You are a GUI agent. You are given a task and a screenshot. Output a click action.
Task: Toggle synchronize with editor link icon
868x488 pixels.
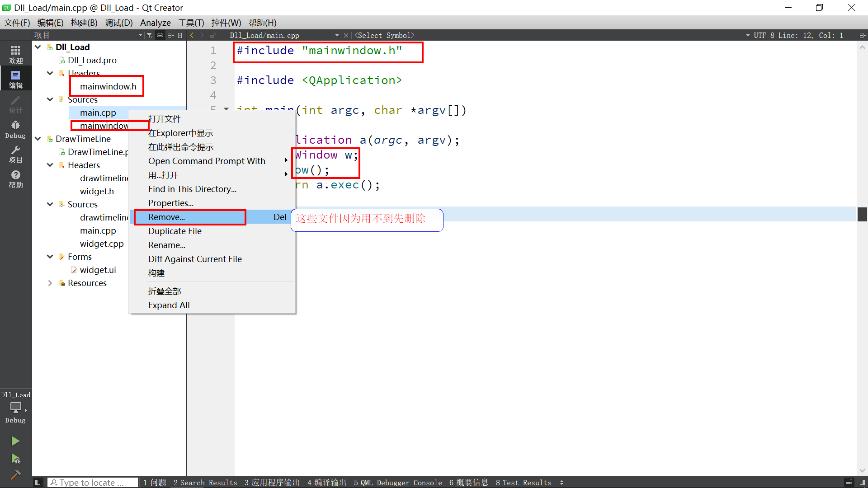coord(160,35)
